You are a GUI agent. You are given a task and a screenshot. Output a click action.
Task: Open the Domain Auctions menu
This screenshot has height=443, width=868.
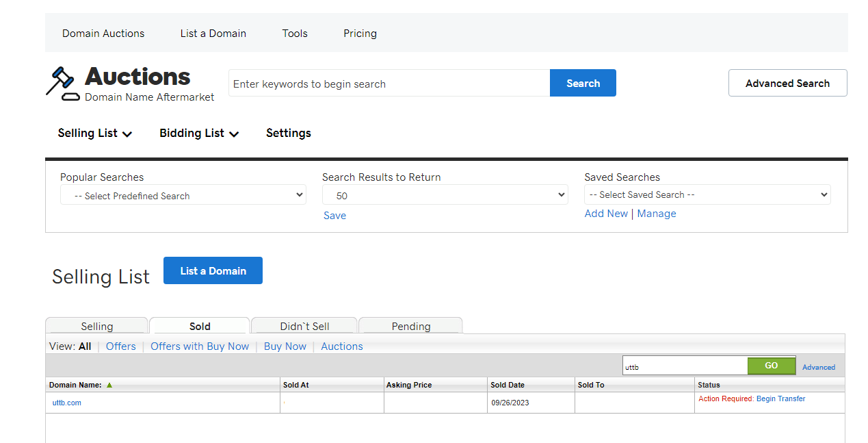tap(103, 33)
